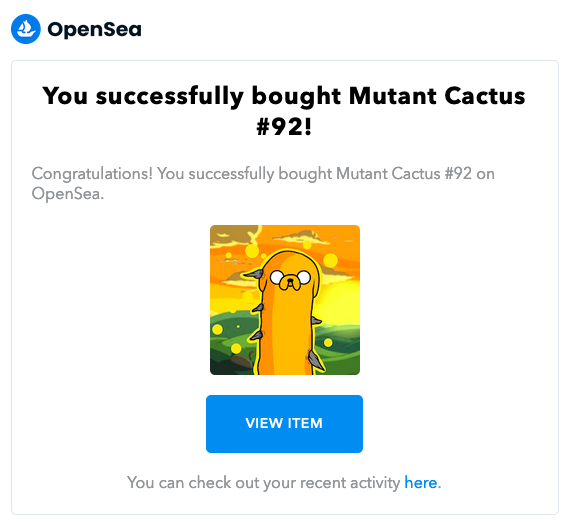Open recent activity via the 'here' link
Screen dimensions: 570x523
pyautogui.click(x=421, y=483)
